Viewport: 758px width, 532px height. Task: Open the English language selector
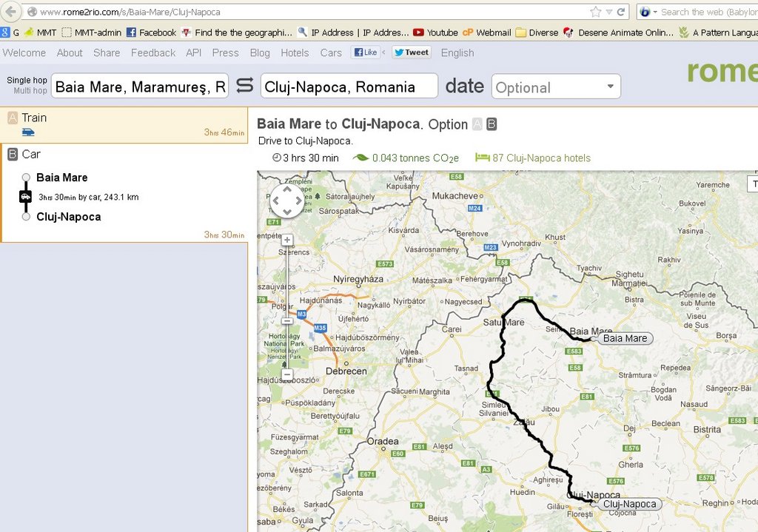[x=457, y=53]
